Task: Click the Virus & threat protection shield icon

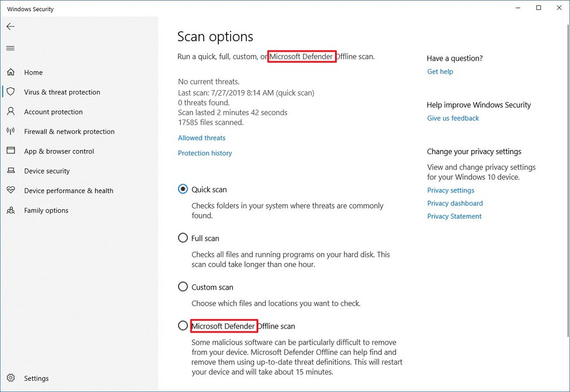Action: [11, 91]
